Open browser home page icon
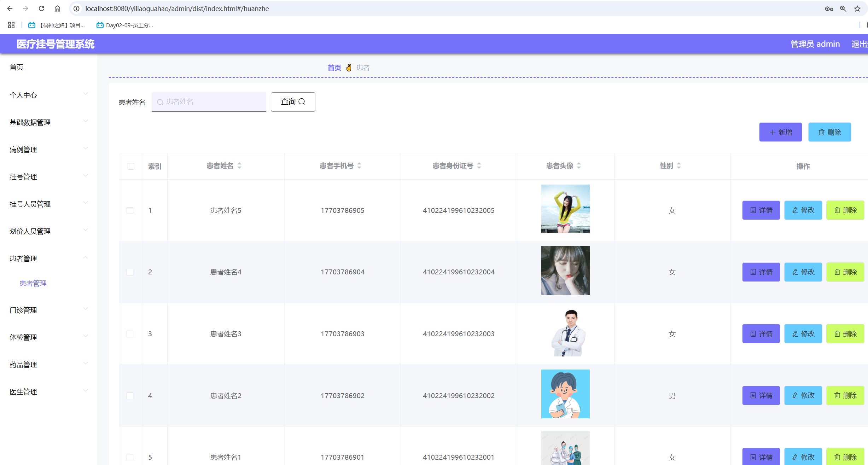868x465 pixels. 57,8
